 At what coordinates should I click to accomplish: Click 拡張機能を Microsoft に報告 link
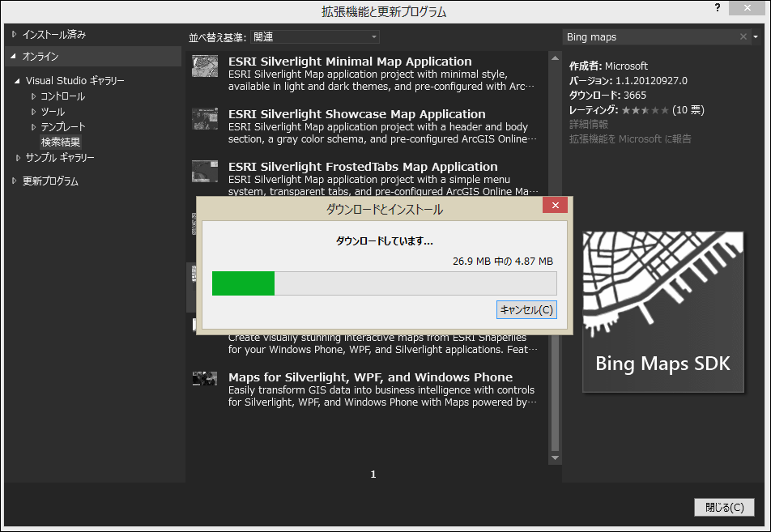click(x=630, y=139)
